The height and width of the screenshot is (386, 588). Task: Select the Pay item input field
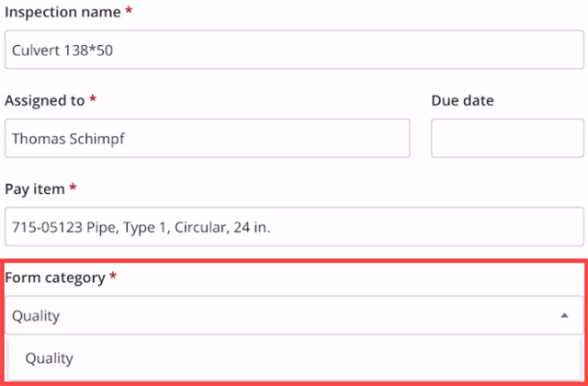[x=294, y=226]
